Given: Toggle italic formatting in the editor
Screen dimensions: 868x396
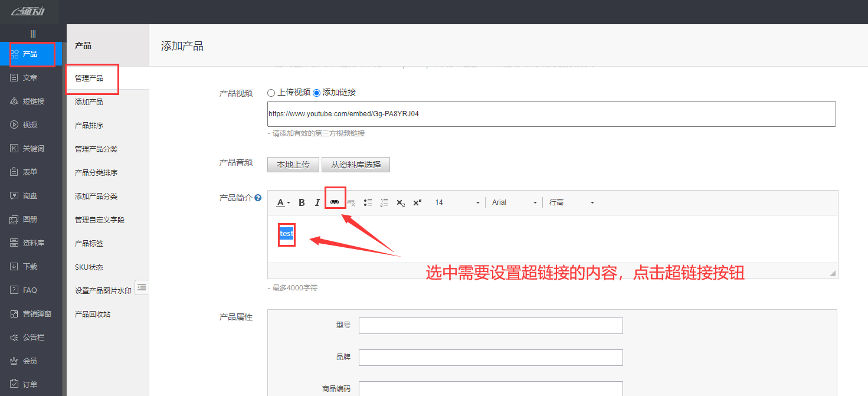Looking at the screenshot, I should pyautogui.click(x=317, y=202).
